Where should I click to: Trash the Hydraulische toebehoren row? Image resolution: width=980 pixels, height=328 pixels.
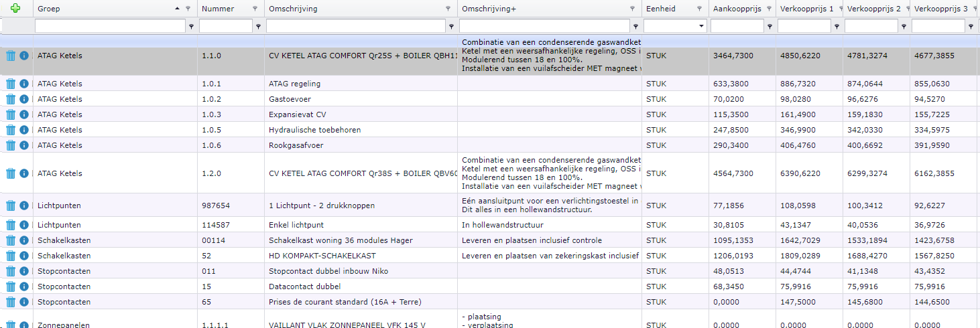pyautogui.click(x=11, y=130)
